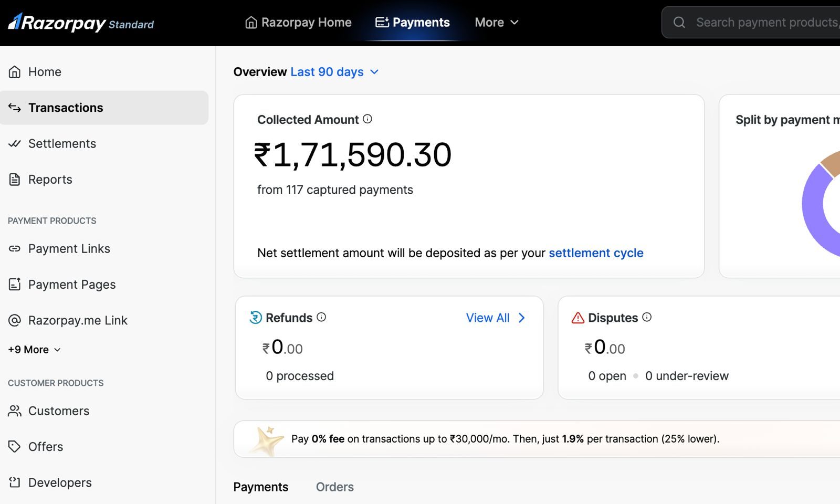Image resolution: width=840 pixels, height=504 pixels.
Task: Open Razorpay.me Link section
Action: tap(104, 320)
